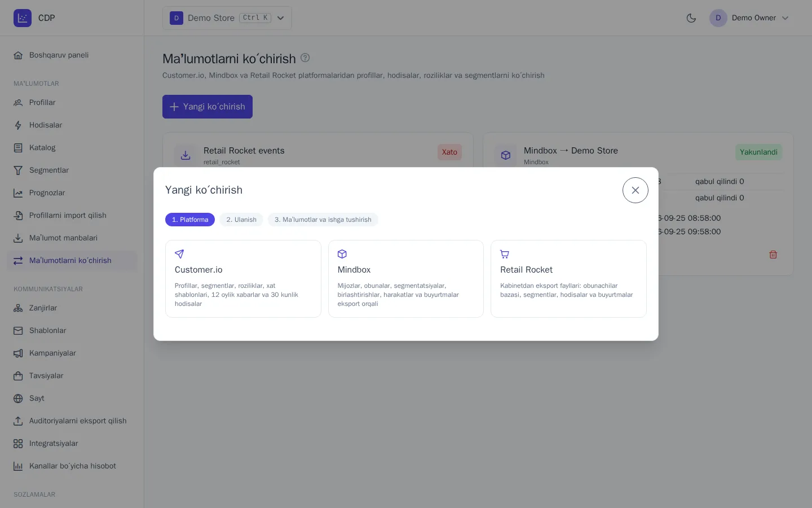Open Segmentlar in the sidebar

(x=72, y=170)
